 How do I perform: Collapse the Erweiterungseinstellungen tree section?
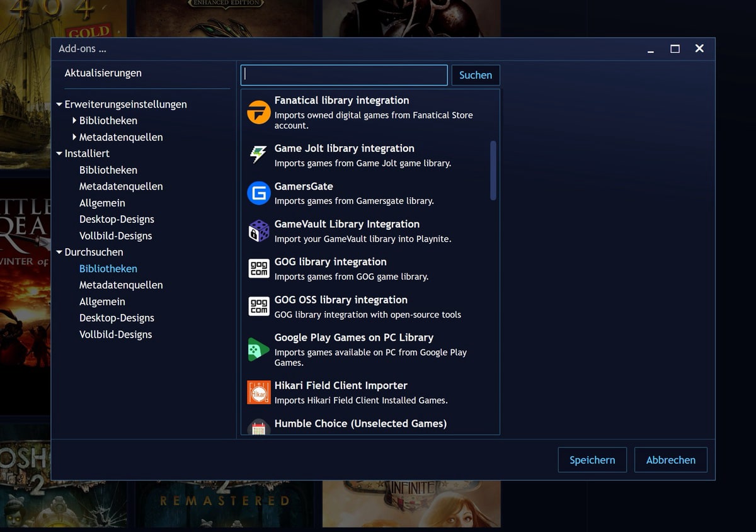pos(59,105)
